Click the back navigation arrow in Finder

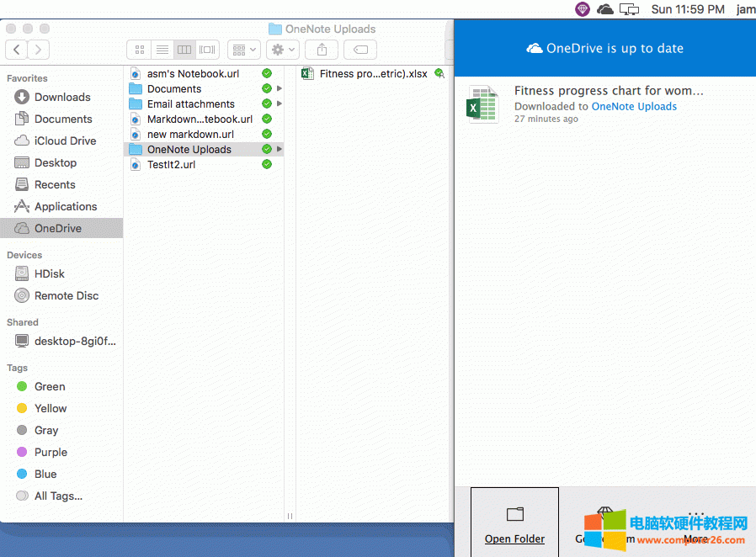click(x=16, y=50)
